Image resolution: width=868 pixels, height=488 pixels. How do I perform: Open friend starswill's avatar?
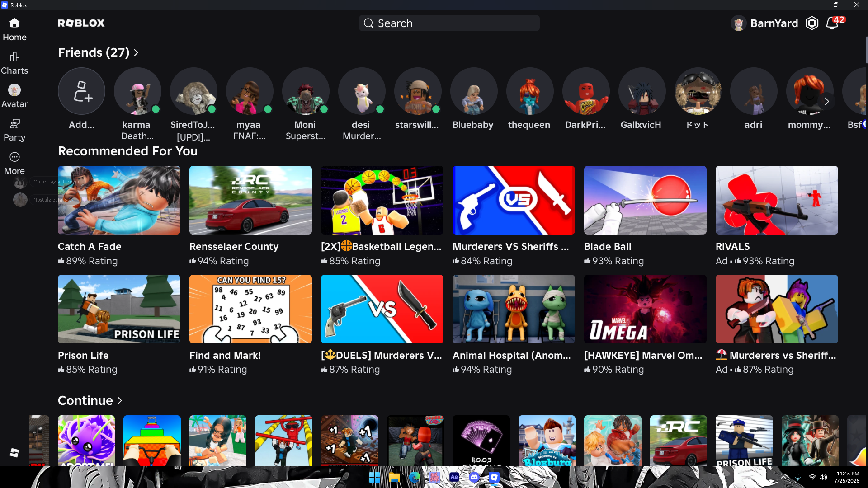coord(418,91)
